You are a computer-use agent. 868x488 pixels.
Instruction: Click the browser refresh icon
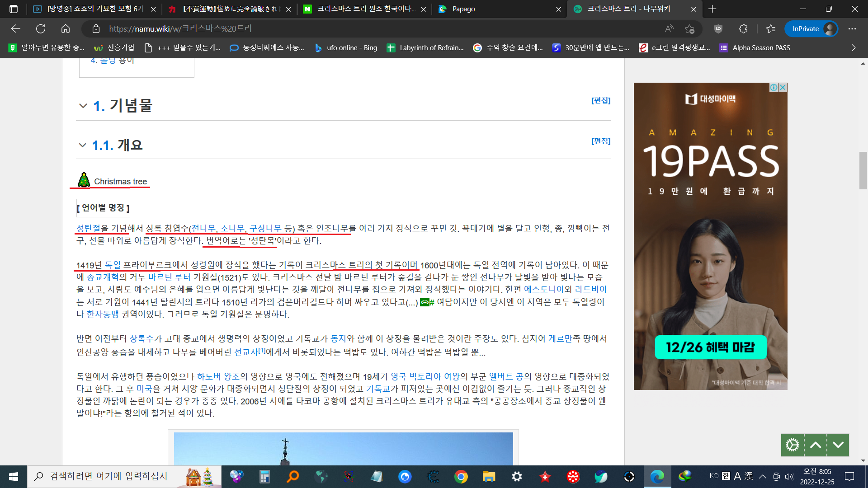point(41,29)
